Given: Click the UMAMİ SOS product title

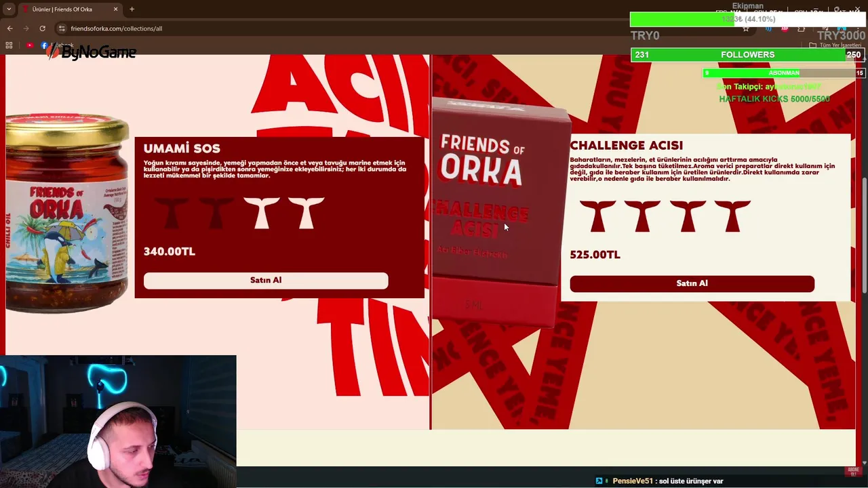Looking at the screenshot, I should pyautogui.click(x=182, y=148).
